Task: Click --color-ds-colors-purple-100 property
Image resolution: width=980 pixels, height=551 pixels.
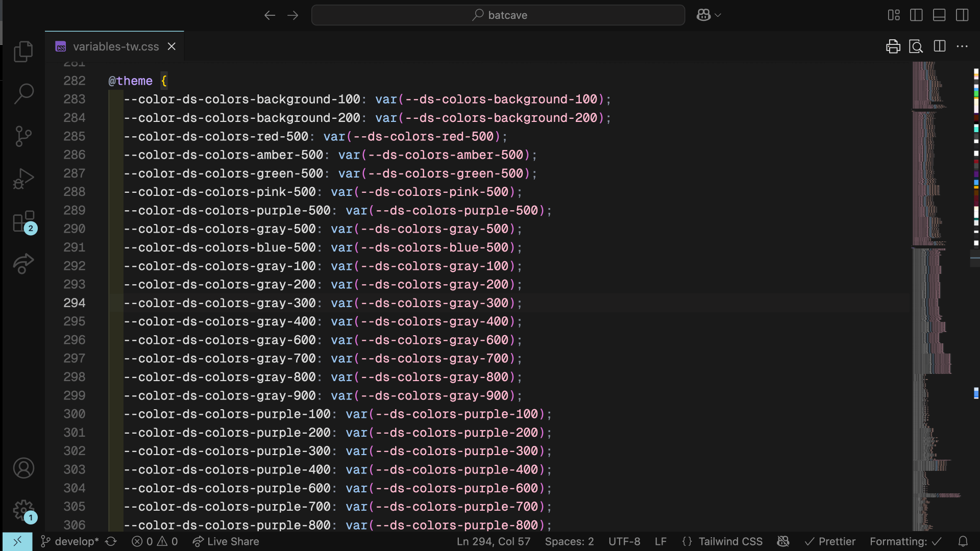Action: [x=227, y=414]
